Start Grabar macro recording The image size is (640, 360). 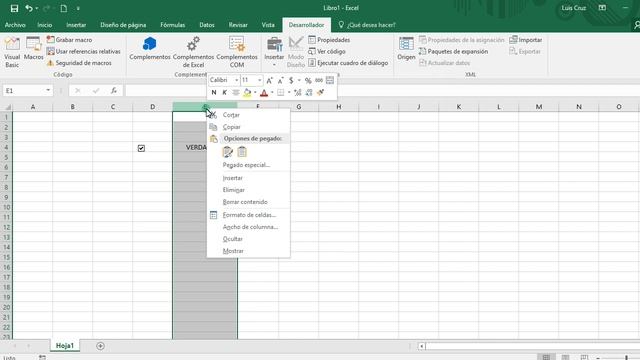click(x=69, y=40)
